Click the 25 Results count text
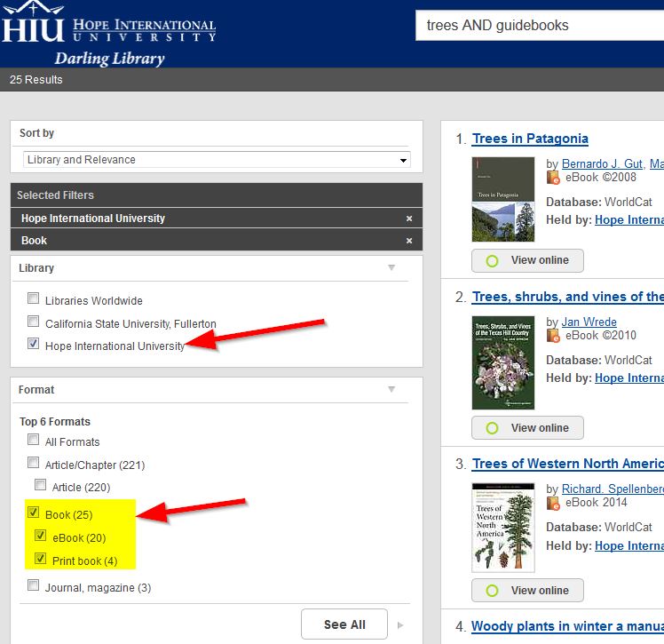Image resolution: width=664 pixels, height=644 pixels. pyautogui.click(x=36, y=80)
